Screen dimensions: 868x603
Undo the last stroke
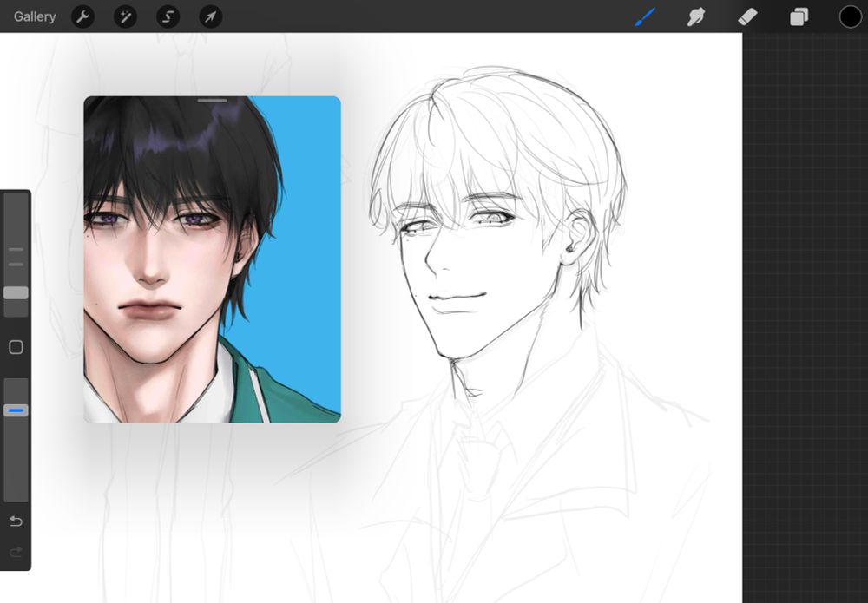(16, 521)
